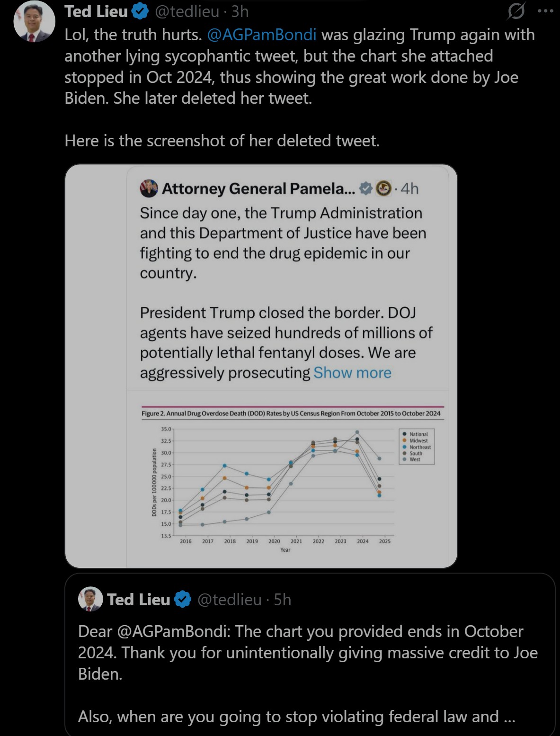Click the @tedlieu handle in top tweet
The image size is (560, 736).
coord(187,11)
